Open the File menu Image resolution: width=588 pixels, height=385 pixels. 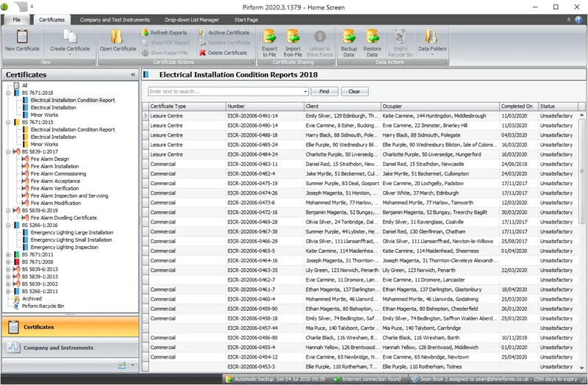(x=16, y=19)
